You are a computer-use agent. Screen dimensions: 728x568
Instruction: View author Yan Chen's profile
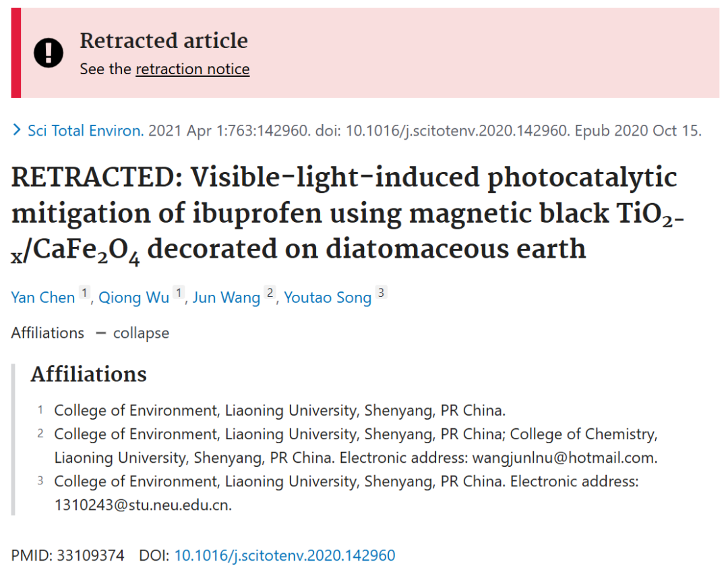[x=42, y=297]
